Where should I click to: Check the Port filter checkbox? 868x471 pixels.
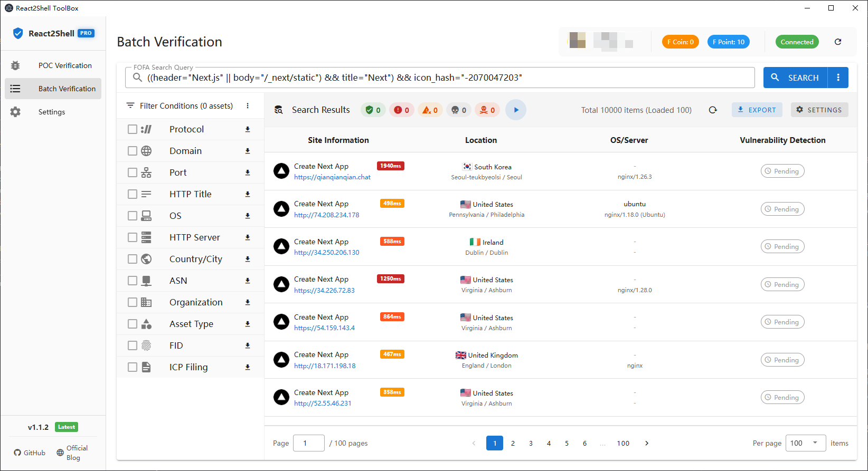pyautogui.click(x=133, y=172)
